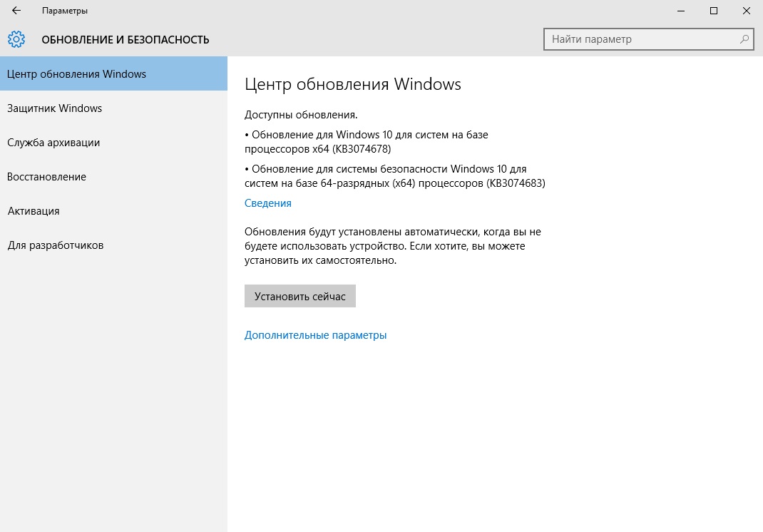The width and height of the screenshot is (763, 532).
Task: Click the "Сведения" link
Action: point(267,203)
